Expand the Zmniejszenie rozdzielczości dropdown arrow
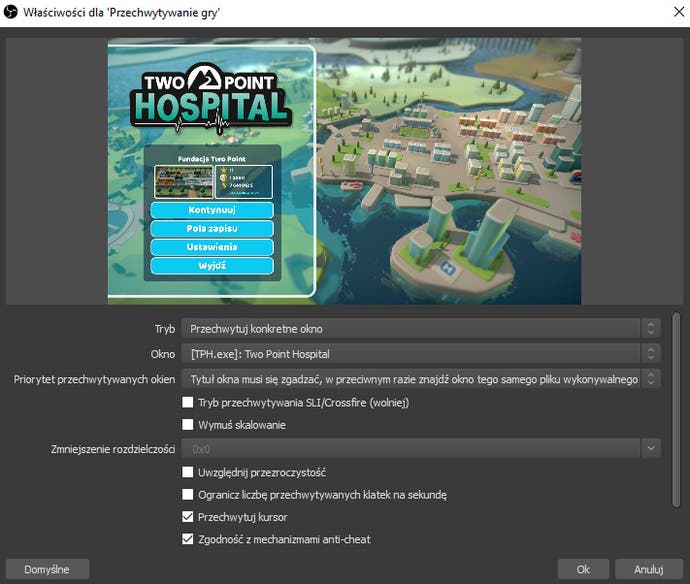Image resolution: width=690 pixels, height=584 pixels. tap(651, 448)
